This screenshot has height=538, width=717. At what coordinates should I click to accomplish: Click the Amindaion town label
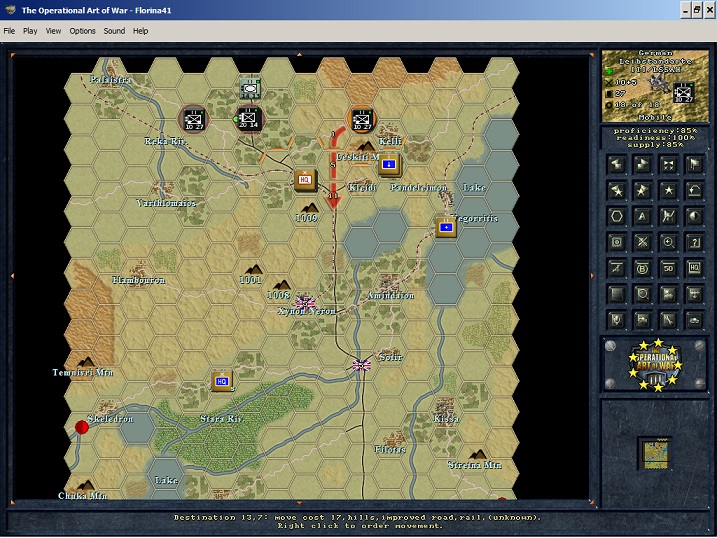pos(391,296)
